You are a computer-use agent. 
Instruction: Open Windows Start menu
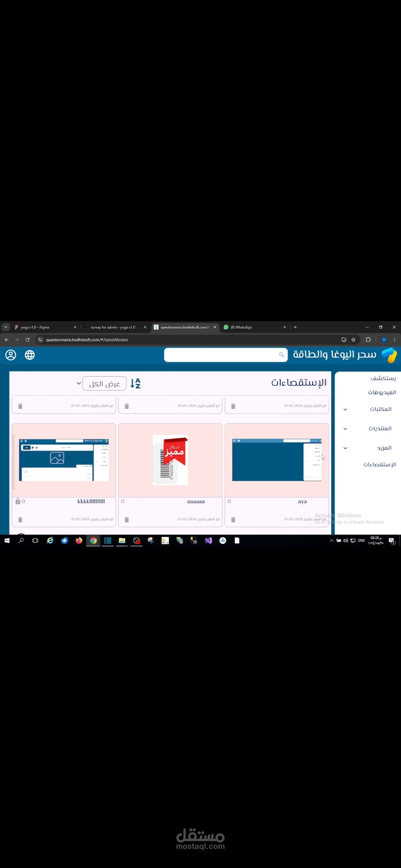(7, 540)
